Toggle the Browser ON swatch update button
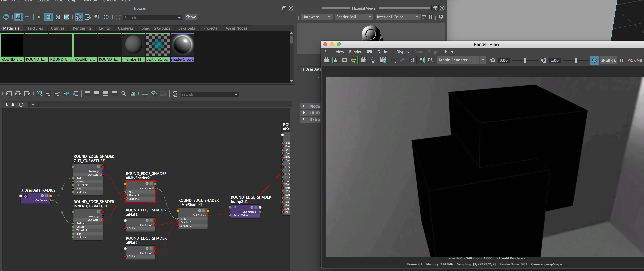The width and height of the screenshot is (644, 271). (6, 17)
